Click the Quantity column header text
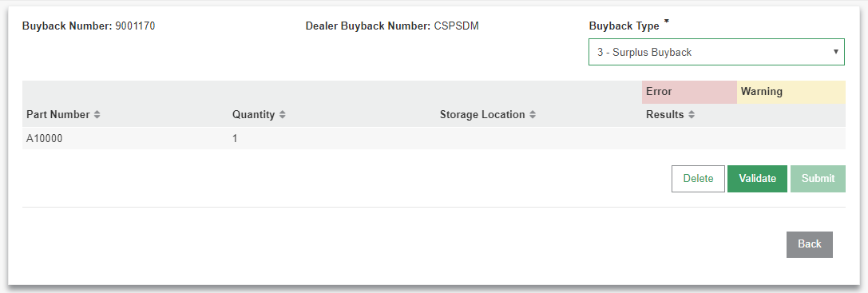868x293 pixels. [x=254, y=115]
